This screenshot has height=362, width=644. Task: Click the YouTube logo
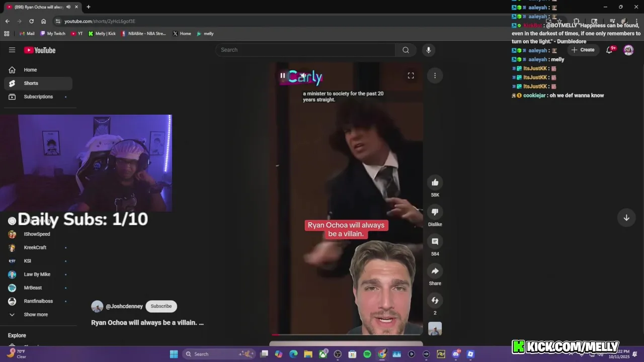coord(40,50)
